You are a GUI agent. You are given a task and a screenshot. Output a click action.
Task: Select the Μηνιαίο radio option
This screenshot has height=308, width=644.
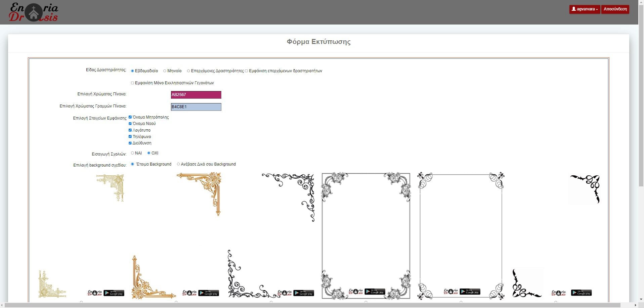tap(165, 71)
